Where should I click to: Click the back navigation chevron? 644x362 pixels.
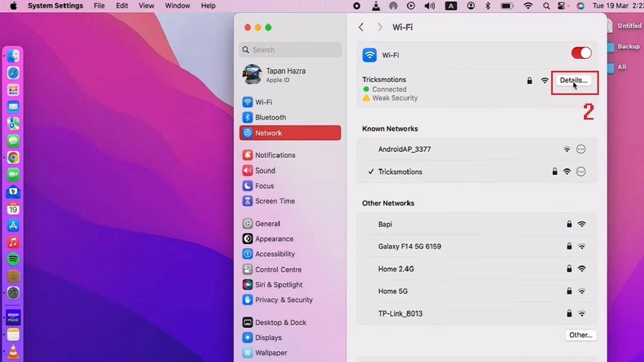(361, 27)
